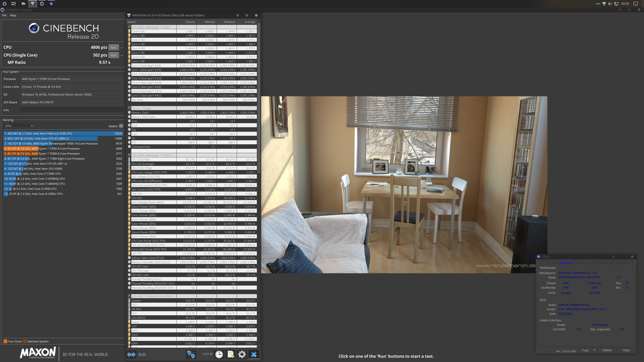Switch to Cinebench via its taskbar icon
Screen dimensions: 644x362
pos(42,4)
